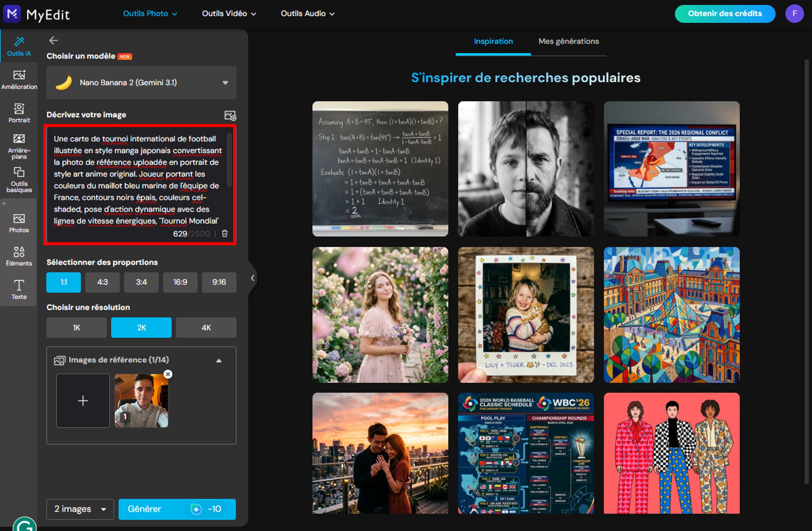The width and height of the screenshot is (812, 531).
Task: Clear the prompt with the trash icon
Action: click(225, 234)
